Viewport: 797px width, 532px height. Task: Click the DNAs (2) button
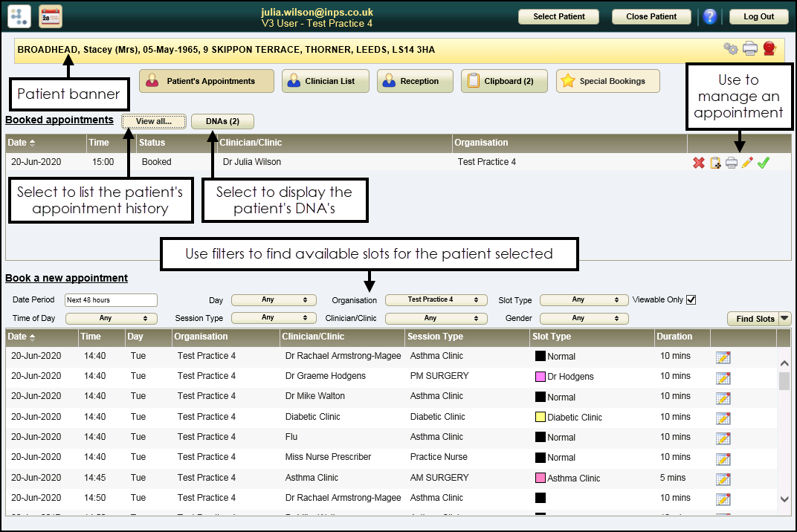click(222, 121)
